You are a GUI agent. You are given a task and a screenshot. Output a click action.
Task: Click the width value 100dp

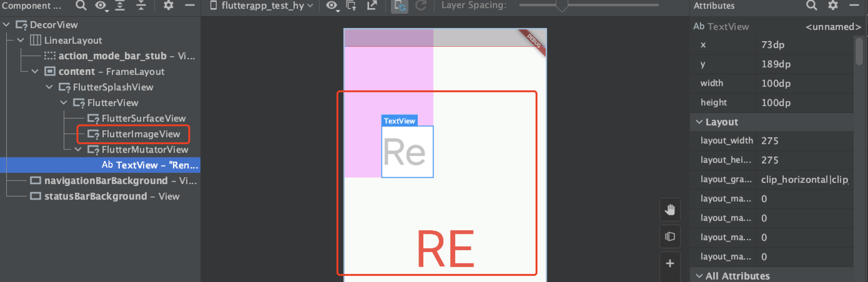776,84
